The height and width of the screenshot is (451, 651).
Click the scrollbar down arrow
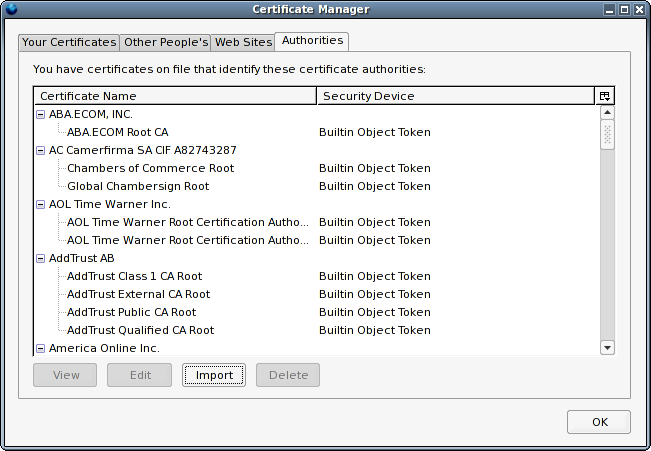tap(607, 348)
